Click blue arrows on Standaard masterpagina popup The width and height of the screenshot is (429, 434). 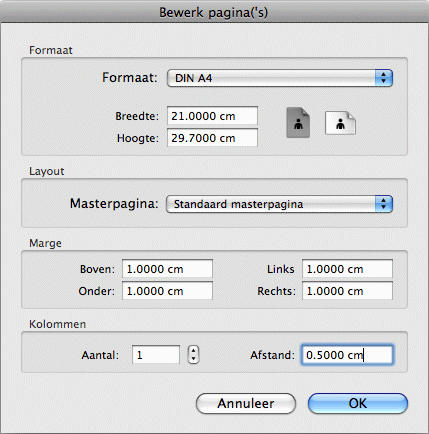click(384, 204)
